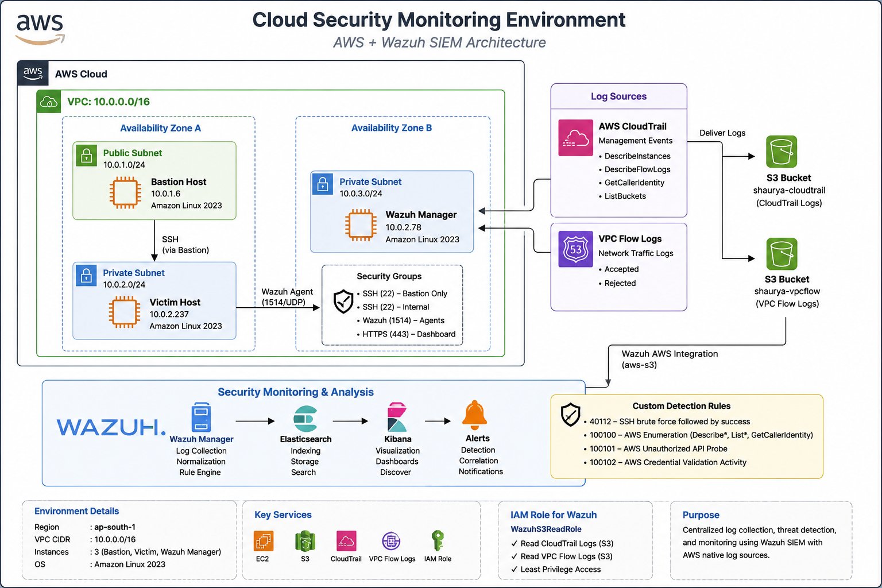Select the "Availability Zone B" heading
The image size is (882, 588).
392,128
